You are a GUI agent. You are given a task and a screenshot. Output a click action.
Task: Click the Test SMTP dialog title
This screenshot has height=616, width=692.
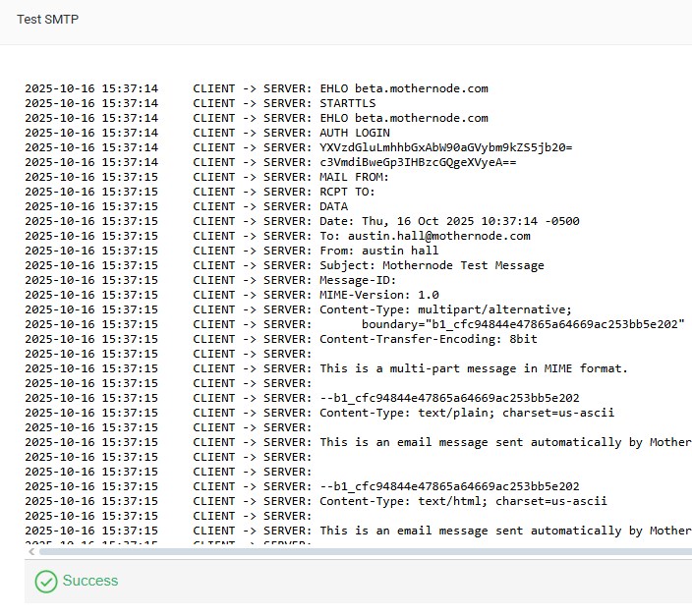[49, 19]
